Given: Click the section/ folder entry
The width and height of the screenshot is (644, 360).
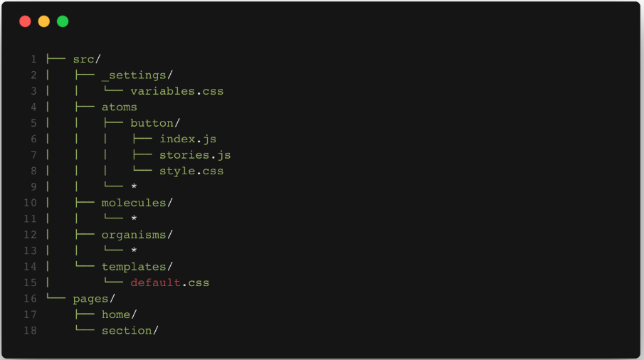Looking at the screenshot, I should coord(130,330).
